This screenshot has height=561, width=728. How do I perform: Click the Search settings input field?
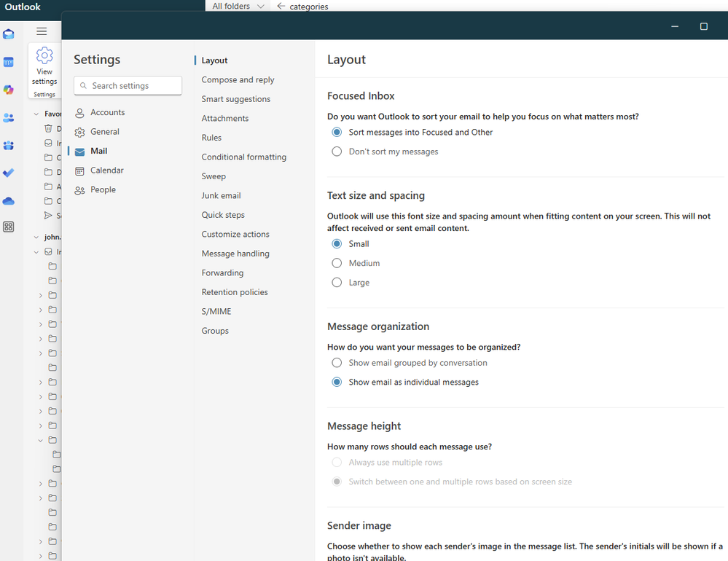[x=128, y=86]
